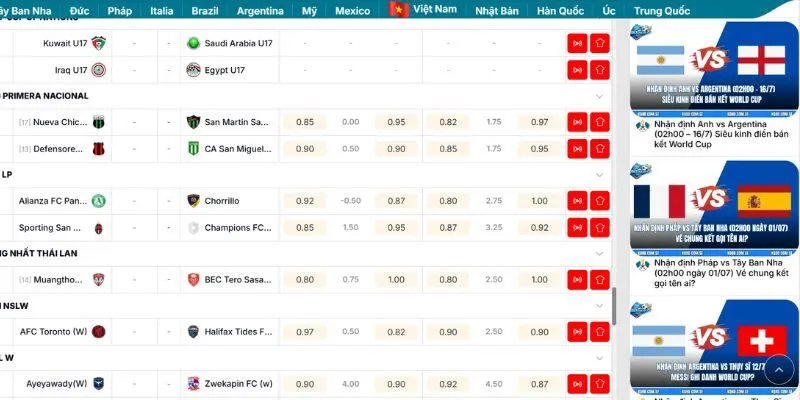
Task: Click the Iraq U17 team crest
Action: (98, 70)
